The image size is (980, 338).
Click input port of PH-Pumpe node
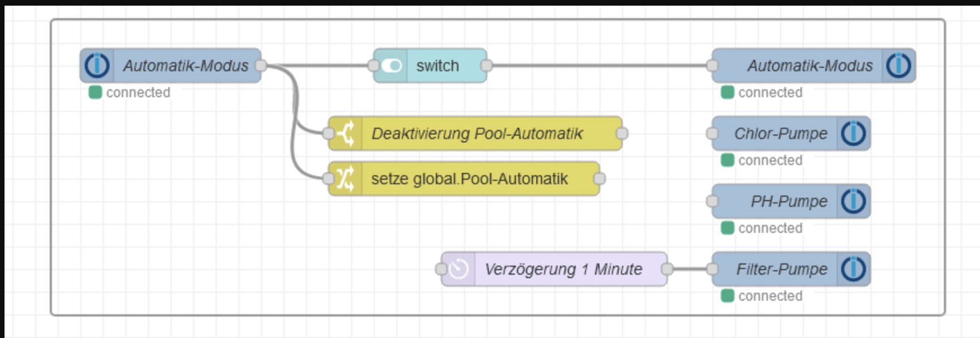[712, 201]
